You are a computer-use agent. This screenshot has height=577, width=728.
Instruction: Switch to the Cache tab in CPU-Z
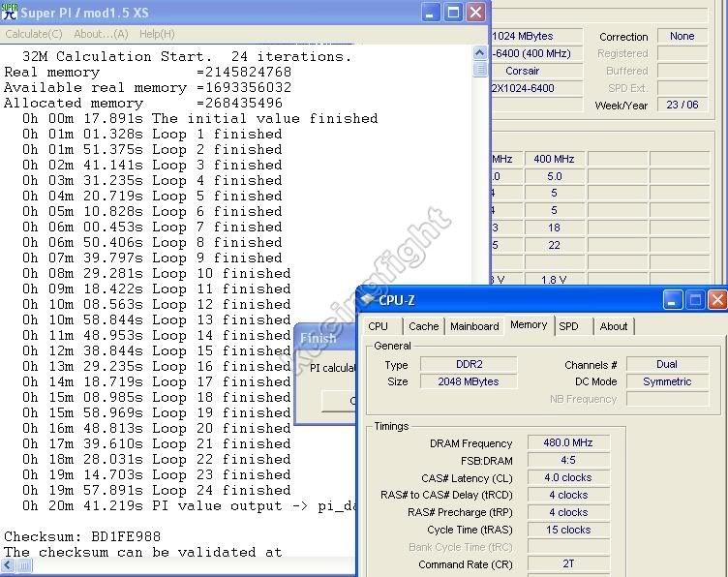tap(423, 326)
